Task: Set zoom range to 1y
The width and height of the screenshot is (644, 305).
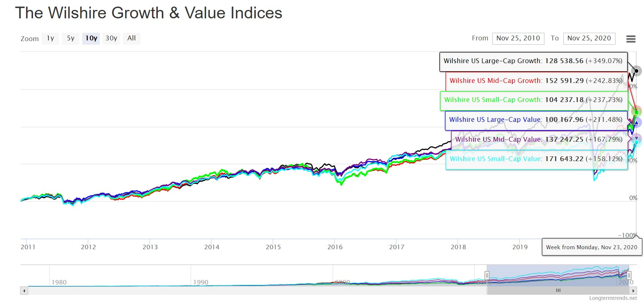Action: pyautogui.click(x=50, y=38)
